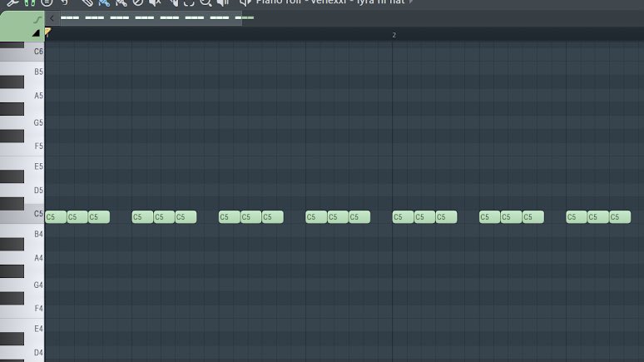
Task: Open the stamp chord menu icon
Action: [x=47, y=2]
